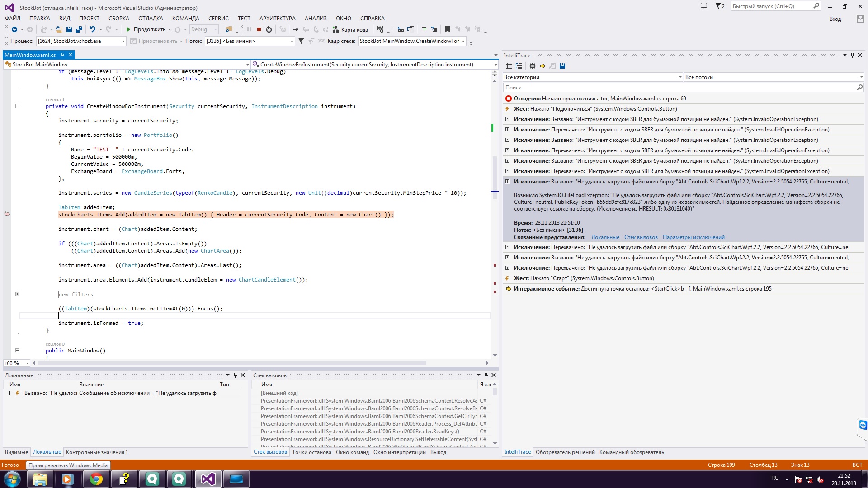The height and width of the screenshot is (488, 868).
Task: Open the СБОРКА menu
Action: (x=119, y=19)
